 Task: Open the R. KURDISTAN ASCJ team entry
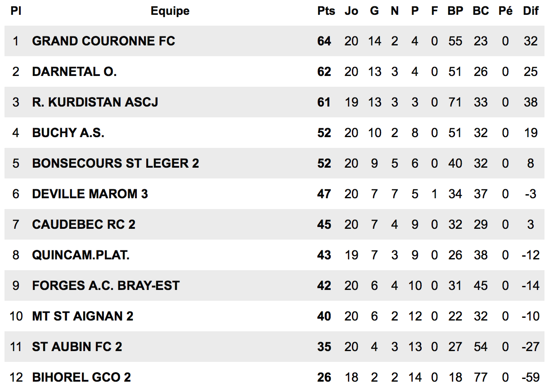95,102
